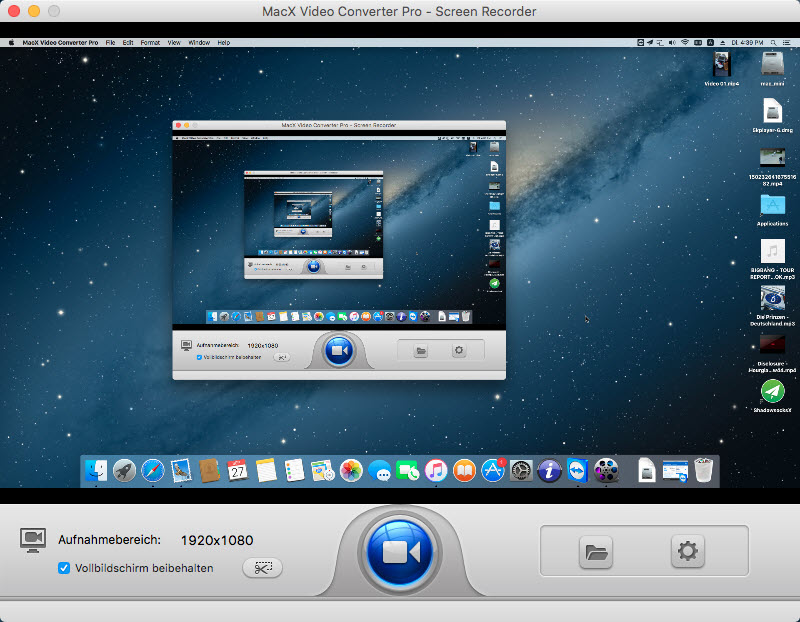Open Calendar showing 27 in the Dock
Screen dimensions: 800x622
[x=237, y=470]
